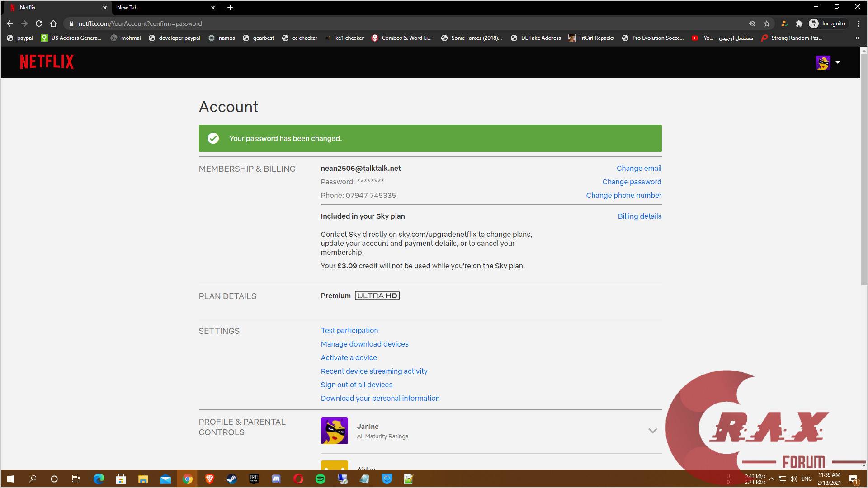The image size is (868, 488).
Task: Open the gearbest bookmark
Action: click(x=259, y=38)
